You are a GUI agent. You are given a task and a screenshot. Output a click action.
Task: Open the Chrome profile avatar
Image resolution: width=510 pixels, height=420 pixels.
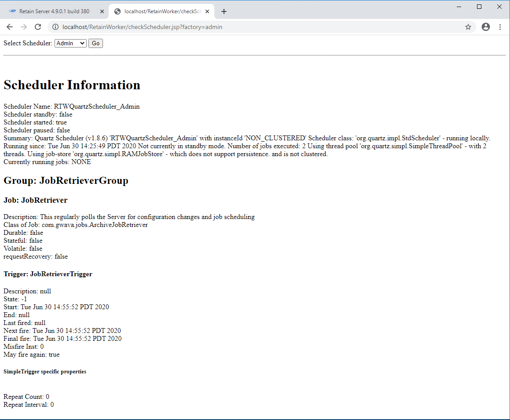pos(486,27)
